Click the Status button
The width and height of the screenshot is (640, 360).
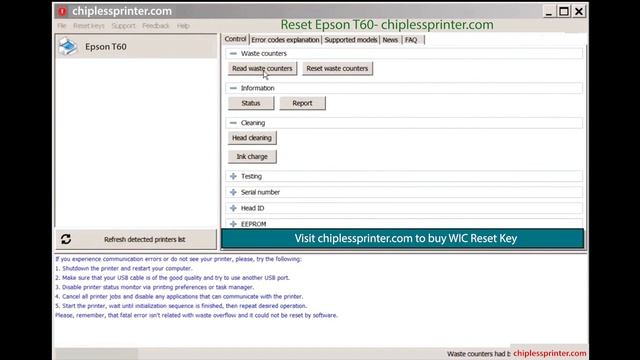pos(251,103)
